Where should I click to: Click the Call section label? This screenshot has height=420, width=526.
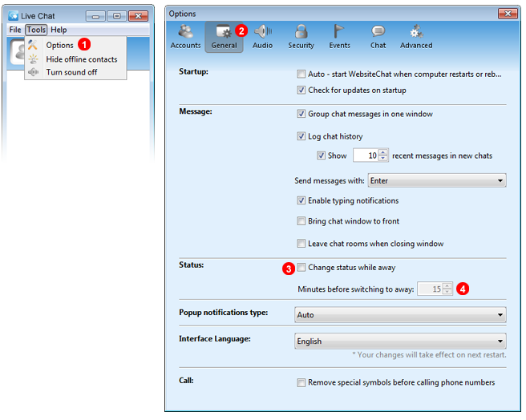(x=186, y=381)
